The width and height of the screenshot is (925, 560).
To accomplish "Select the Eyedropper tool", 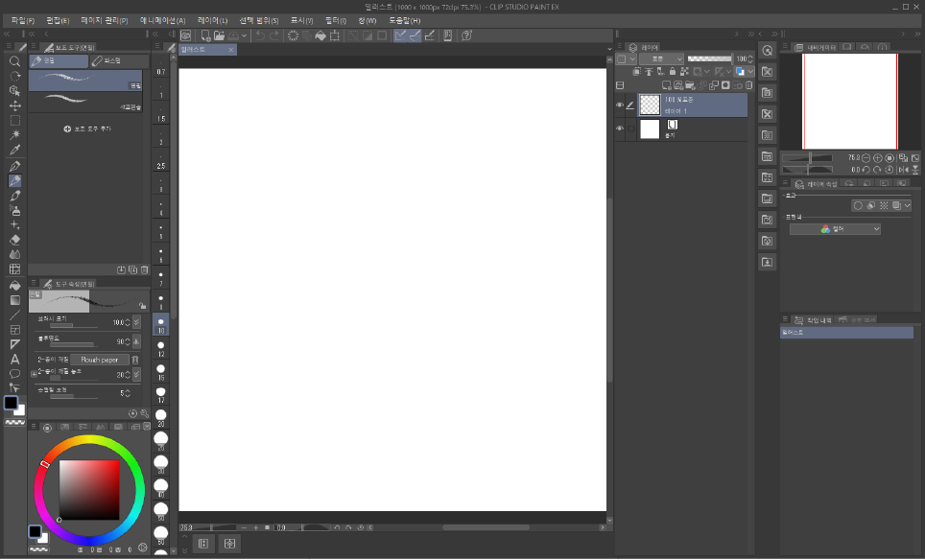I will [14, 150].
